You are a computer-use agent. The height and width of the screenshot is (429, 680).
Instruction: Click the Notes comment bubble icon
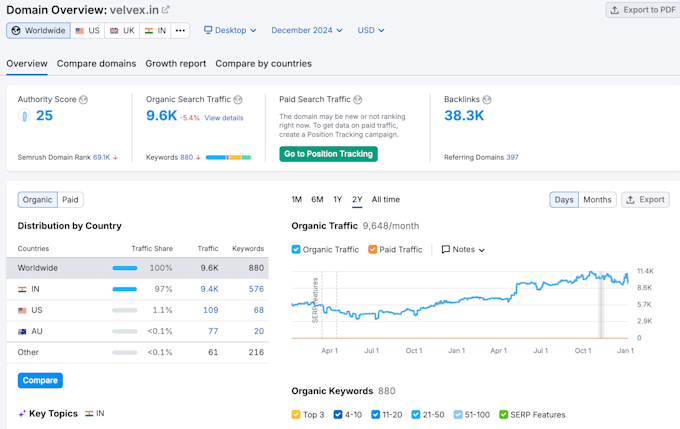click(445, 249)
